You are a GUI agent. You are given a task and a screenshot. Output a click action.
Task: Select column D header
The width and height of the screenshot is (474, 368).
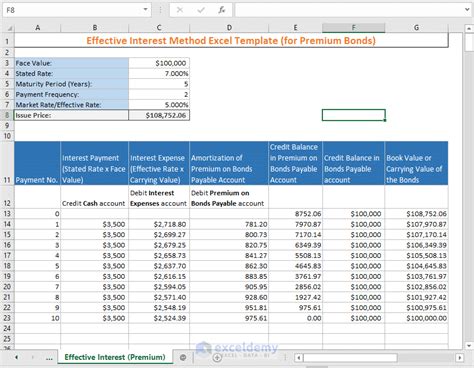[x=229, y=28]
